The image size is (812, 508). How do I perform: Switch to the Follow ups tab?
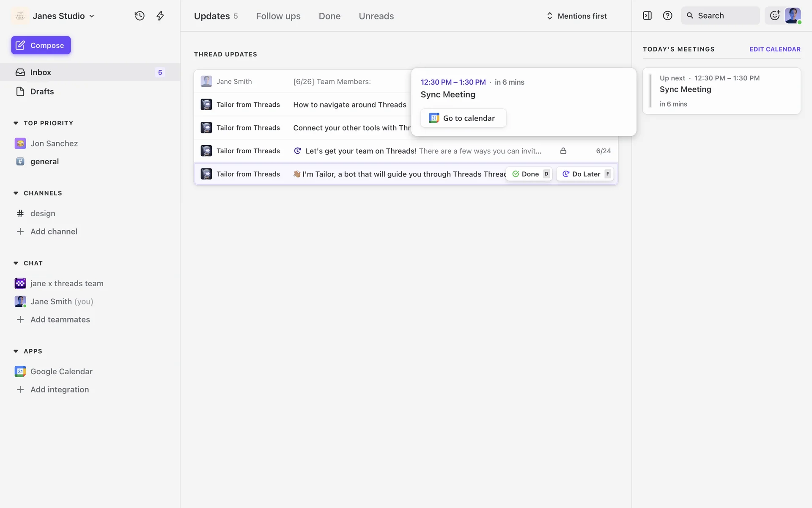(x=278, y=16)
